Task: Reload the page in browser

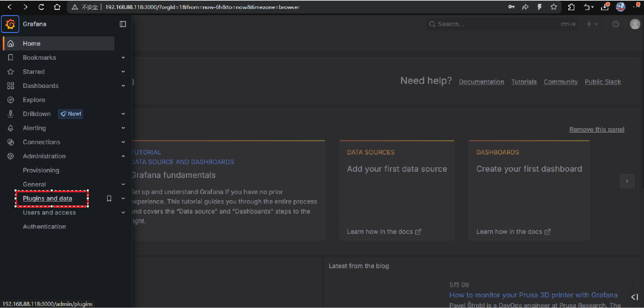Action: click(x=41, y=7)
